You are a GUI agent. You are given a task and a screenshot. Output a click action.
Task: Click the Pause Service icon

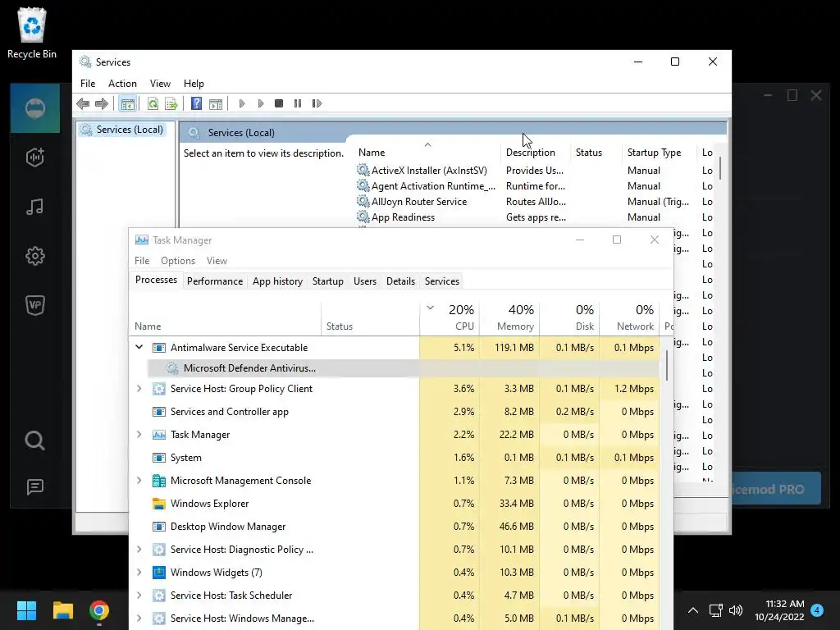[x=298, y=103]
